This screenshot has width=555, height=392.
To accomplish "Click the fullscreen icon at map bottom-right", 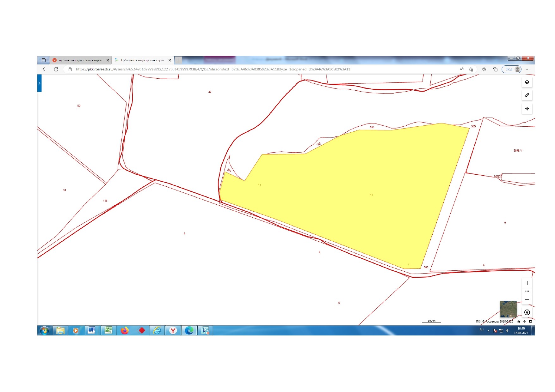I will coord(530,322).
